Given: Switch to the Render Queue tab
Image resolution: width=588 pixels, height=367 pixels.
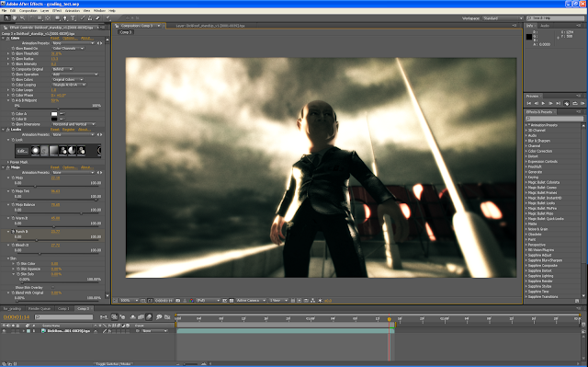Looking at the screenshot, I should (x=40, y=309).
